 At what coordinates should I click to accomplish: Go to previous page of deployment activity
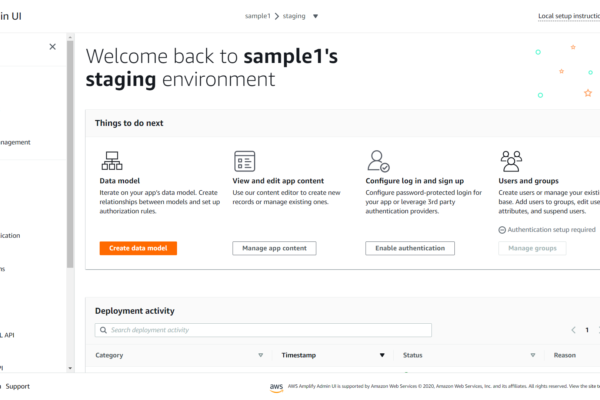coord(573,329)
